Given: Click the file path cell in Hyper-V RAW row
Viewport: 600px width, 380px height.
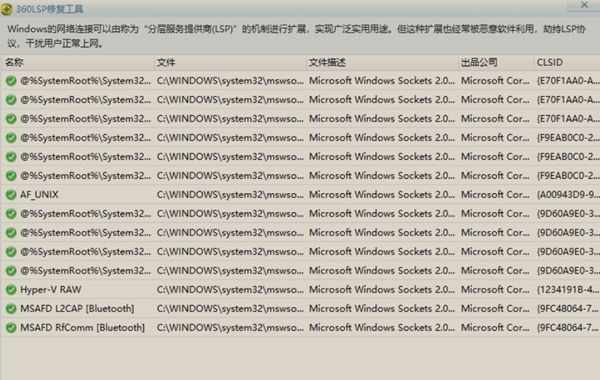Looking at the screenshot, I should coord(230,290).
